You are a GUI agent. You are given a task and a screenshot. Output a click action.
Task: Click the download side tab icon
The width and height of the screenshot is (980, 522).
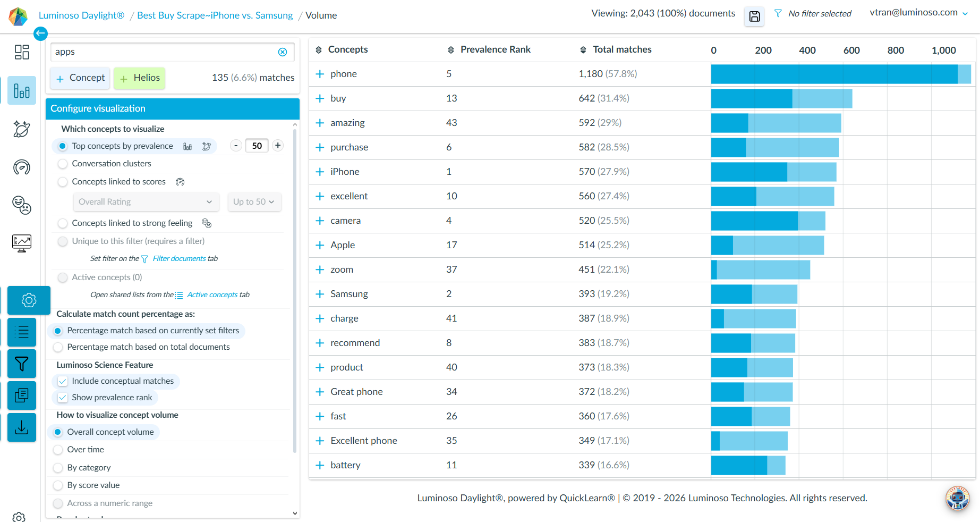click(x=22, y=427)
